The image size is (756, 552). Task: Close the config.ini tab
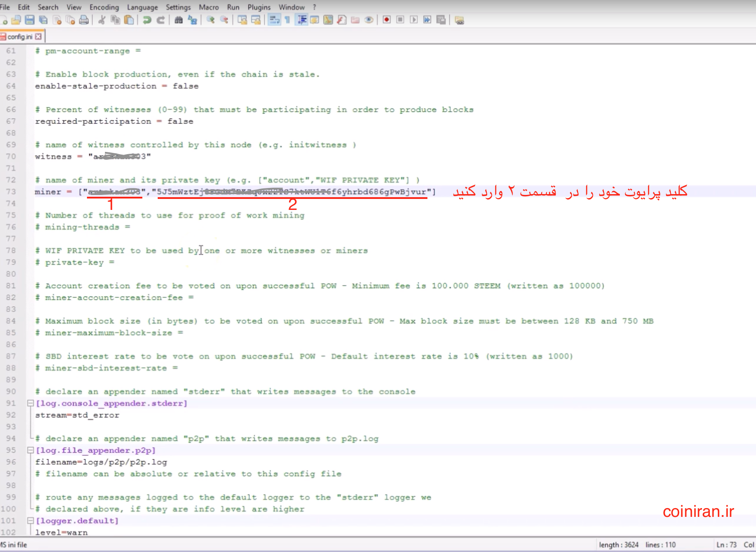click(x=38, y=36)
